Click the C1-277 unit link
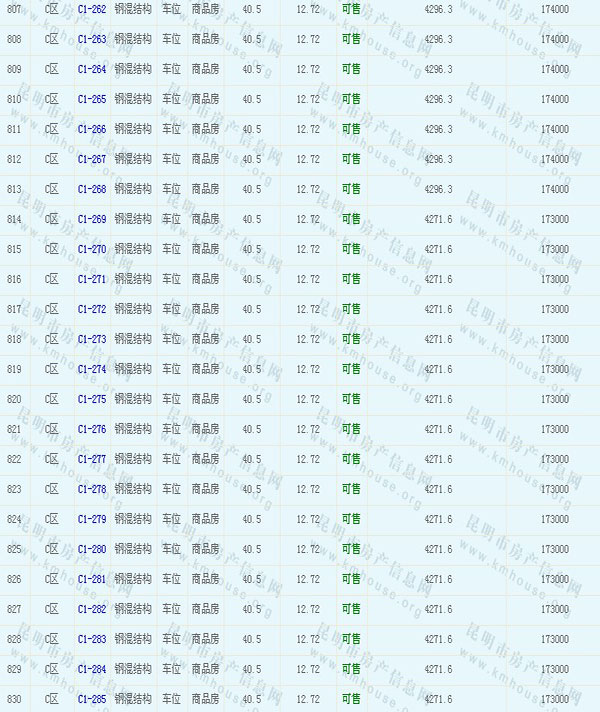600x712 pixels. click(x=91, y=460)
